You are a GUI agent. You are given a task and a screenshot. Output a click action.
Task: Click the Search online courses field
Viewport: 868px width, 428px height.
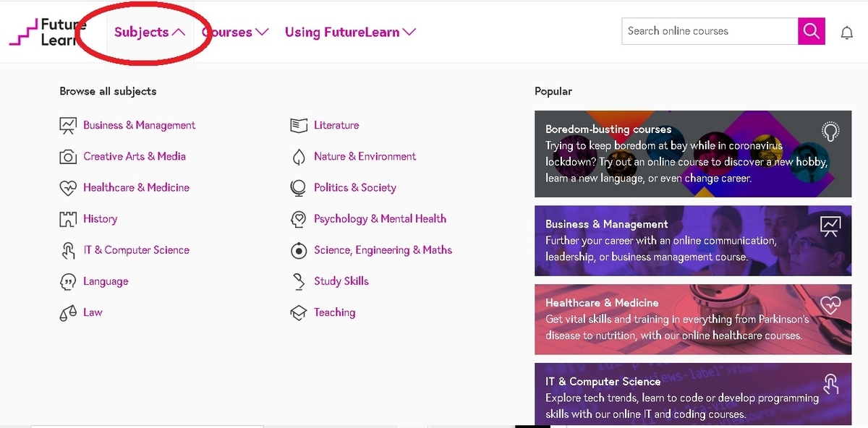click(x=710, y=31)
